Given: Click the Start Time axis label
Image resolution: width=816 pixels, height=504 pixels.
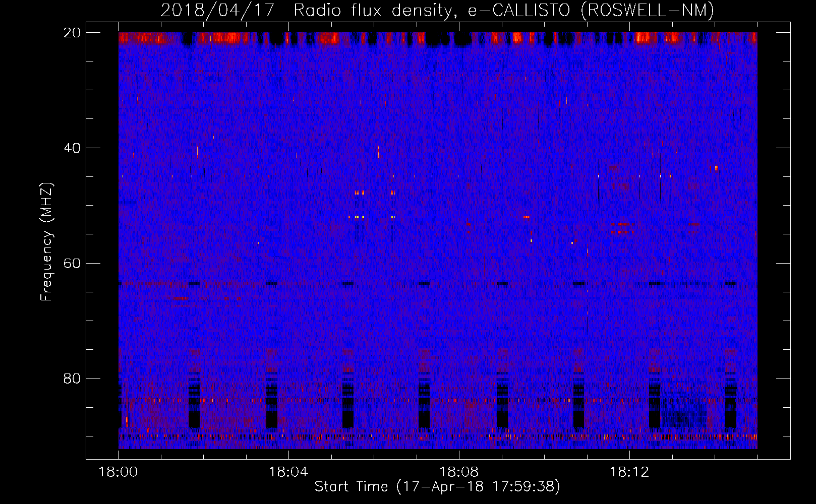Looking at the screenshot, I should point(437,487).
